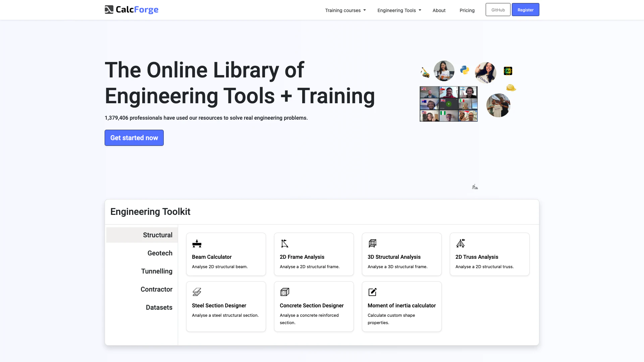Image resolution: width=644 pixels, height=362 pixels.
Task: Click the CalcForge logo
Action: [x=131, y=10]
